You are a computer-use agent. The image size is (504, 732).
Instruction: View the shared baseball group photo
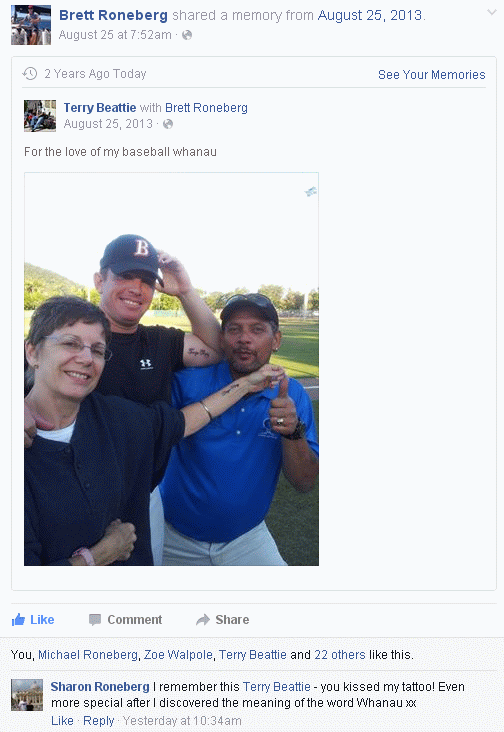click(171, 369)
